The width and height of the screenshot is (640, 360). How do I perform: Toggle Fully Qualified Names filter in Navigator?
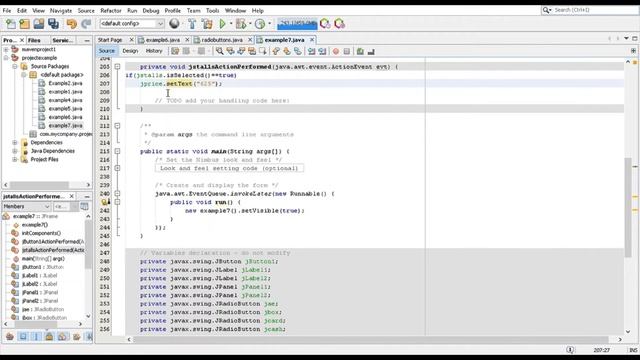(76, 337)
